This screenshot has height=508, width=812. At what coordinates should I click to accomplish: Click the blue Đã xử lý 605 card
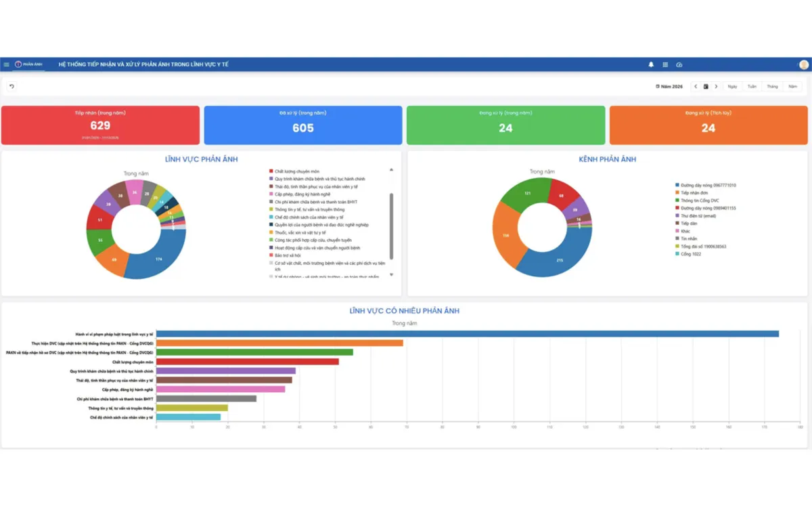coord(303,125)
